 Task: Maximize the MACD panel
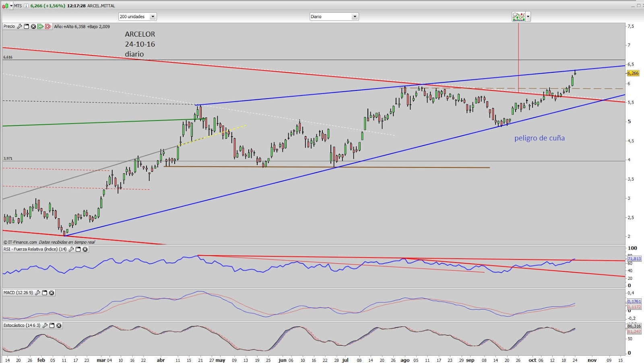(x=45, y=293)
